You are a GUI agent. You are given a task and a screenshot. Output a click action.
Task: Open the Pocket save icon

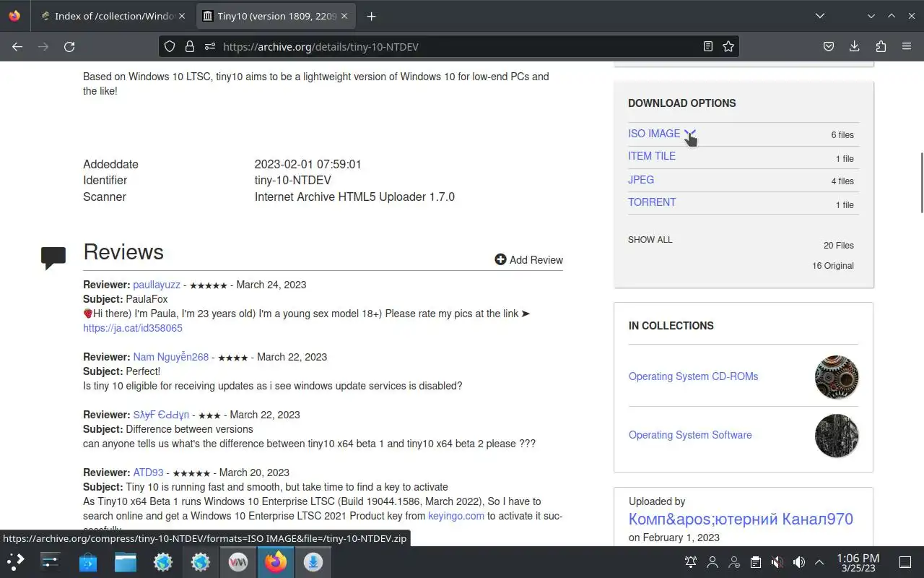(829, 46)
